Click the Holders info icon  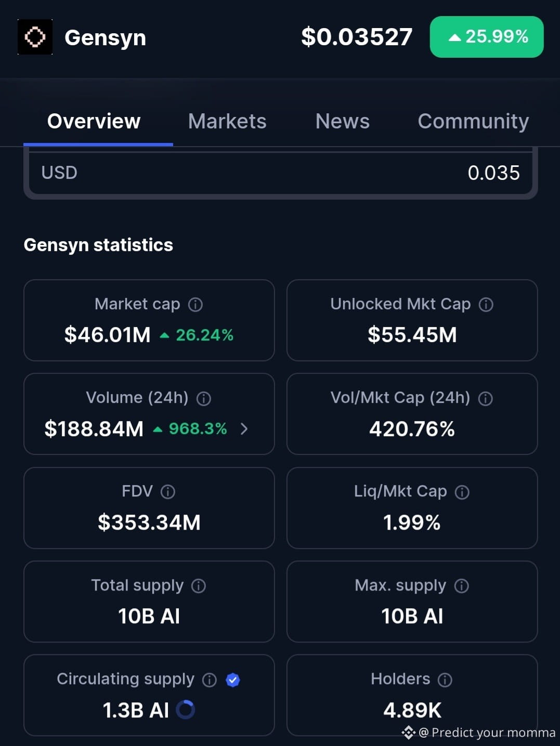point(445,680)
